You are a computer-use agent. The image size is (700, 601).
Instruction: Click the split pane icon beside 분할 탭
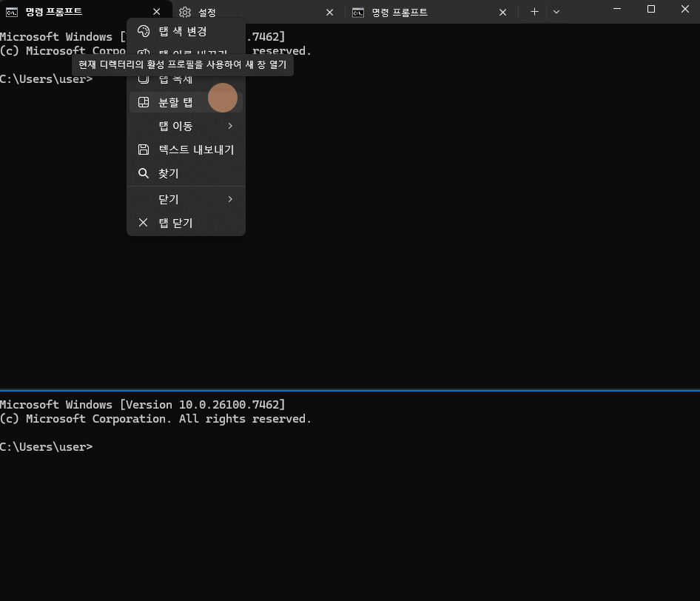click(x=144, y=102)
